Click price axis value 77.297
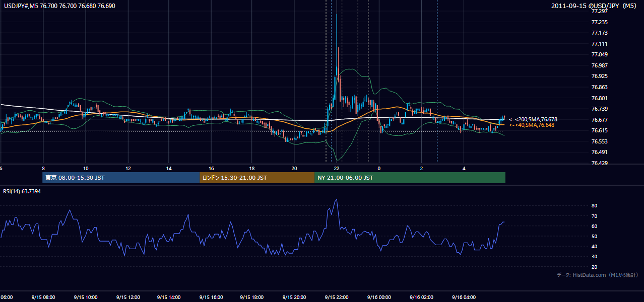The width and height of the screenshot is (644, 302). pyautogui.click(x=600, y=11)
